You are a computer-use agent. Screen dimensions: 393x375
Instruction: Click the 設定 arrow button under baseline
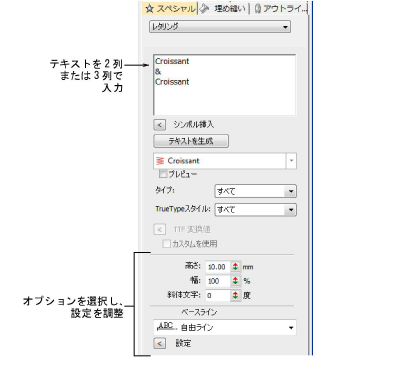point(160,343)
